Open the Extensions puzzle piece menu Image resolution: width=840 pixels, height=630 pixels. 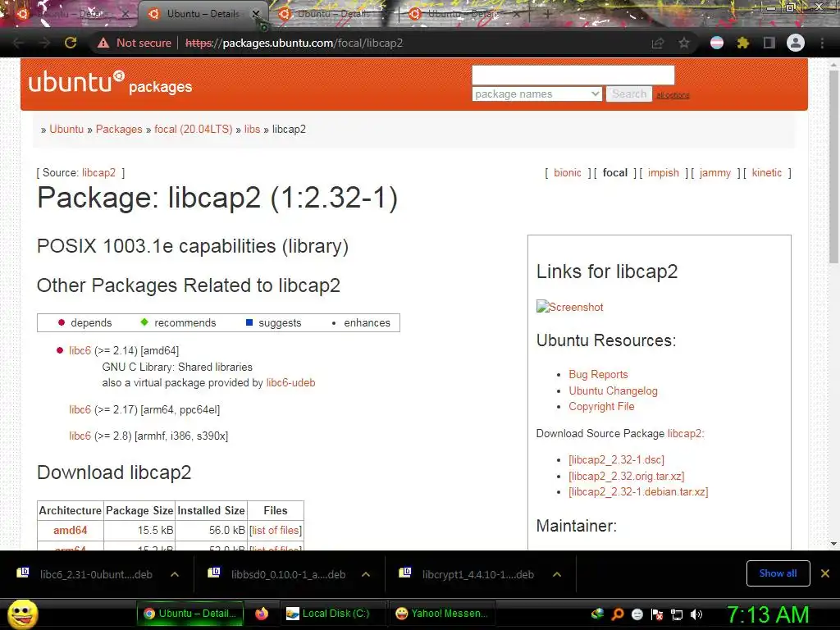coord(743,43)
